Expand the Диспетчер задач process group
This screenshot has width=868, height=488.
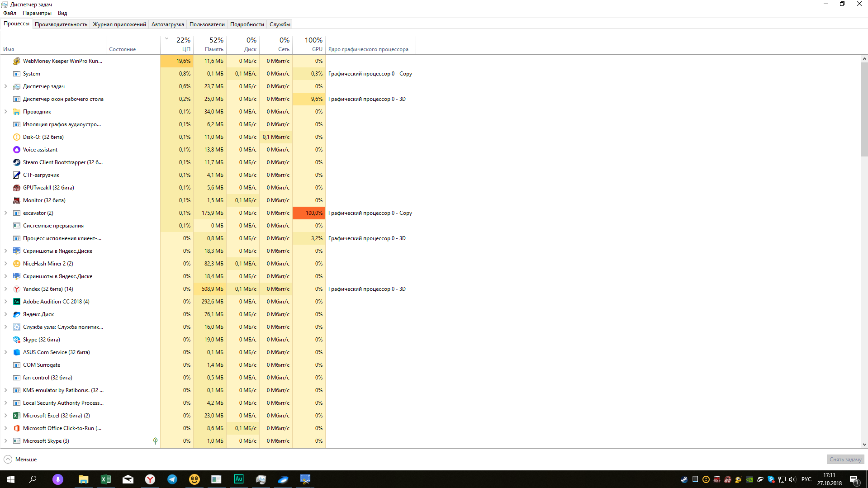[5, 86]
